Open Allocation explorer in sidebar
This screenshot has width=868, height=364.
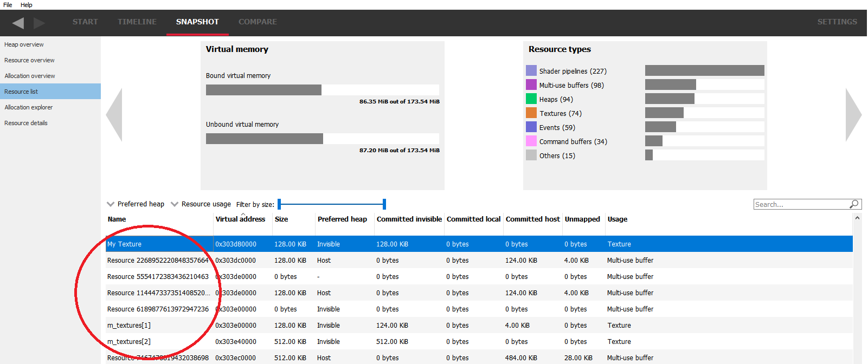[29, 107]
